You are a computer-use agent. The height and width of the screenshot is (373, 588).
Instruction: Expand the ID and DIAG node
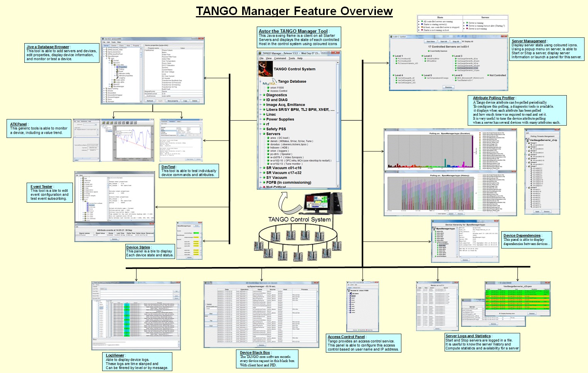(x=261, y=100)
